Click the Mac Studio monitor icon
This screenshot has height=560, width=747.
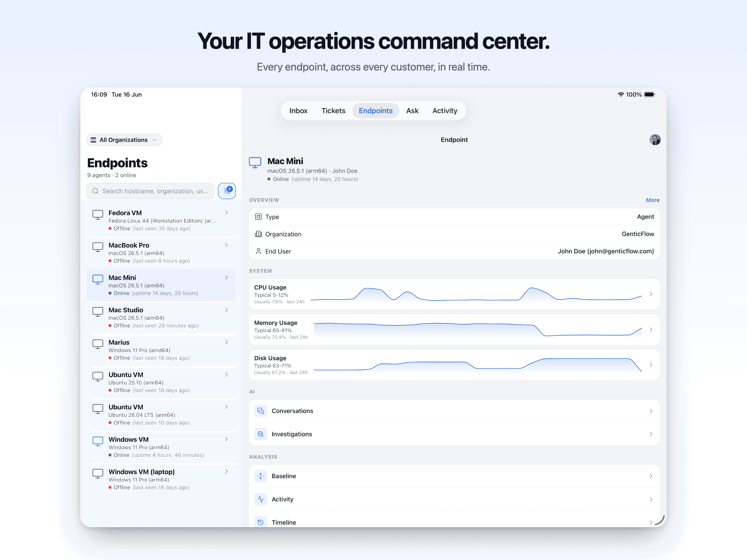(x=98, y=312)
